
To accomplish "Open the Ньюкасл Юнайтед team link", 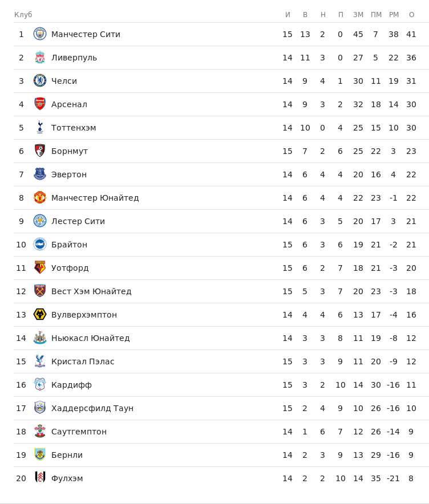I will (90, 338).
